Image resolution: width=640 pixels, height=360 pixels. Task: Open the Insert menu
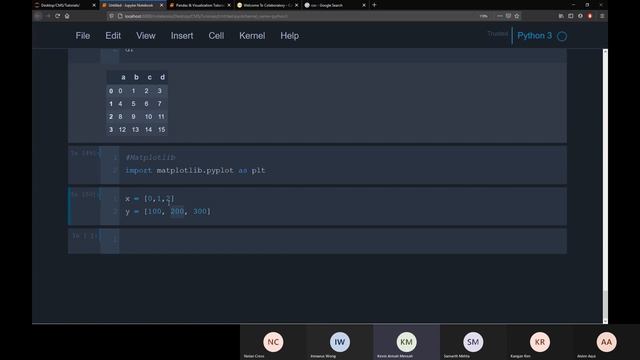click(182, 36)
